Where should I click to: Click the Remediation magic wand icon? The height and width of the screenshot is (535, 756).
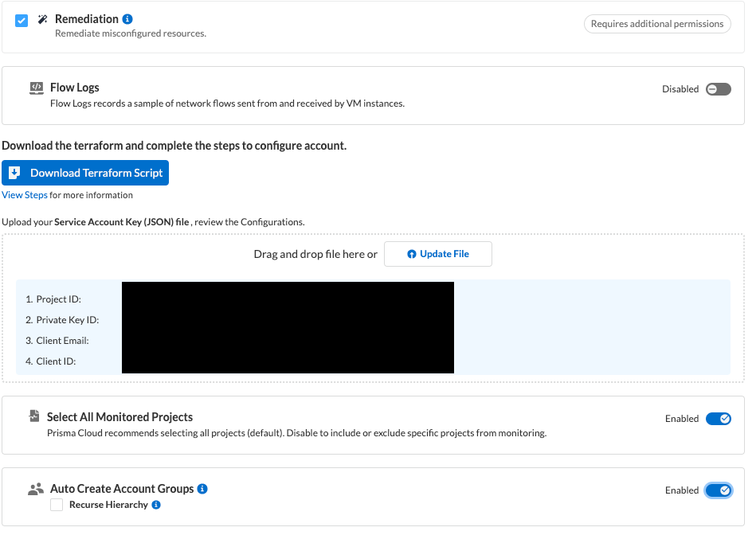[43, 19]
